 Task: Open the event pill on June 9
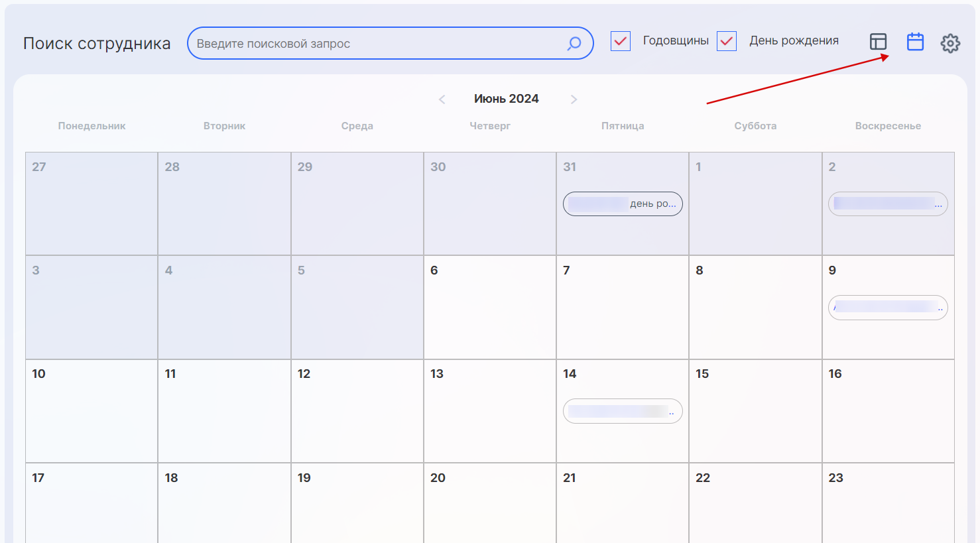pyautogui.click(x=888, y=308)
